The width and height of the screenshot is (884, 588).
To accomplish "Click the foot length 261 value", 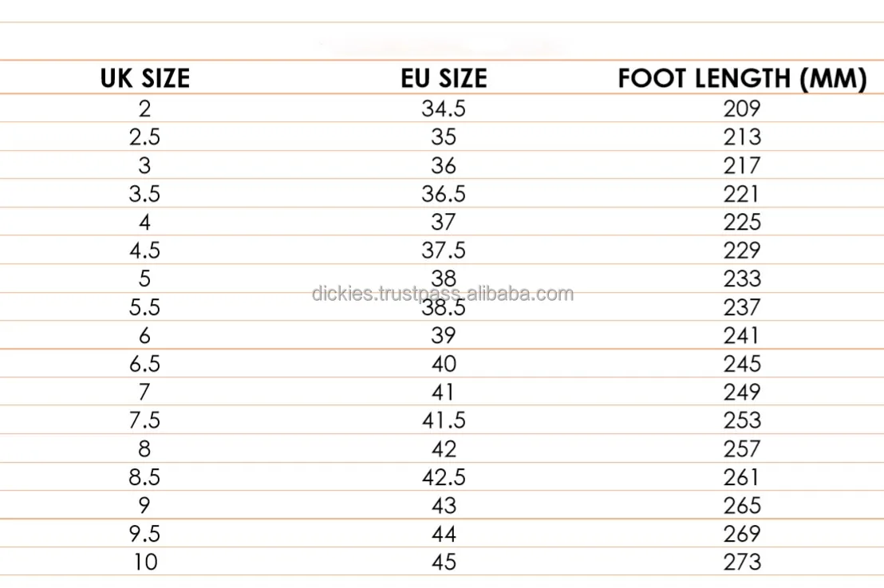I will click(742, 477).
